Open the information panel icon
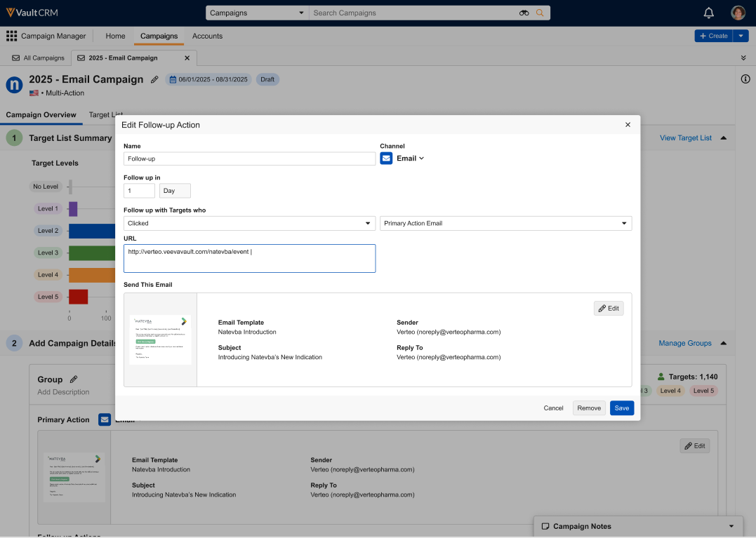 [745, 79]
